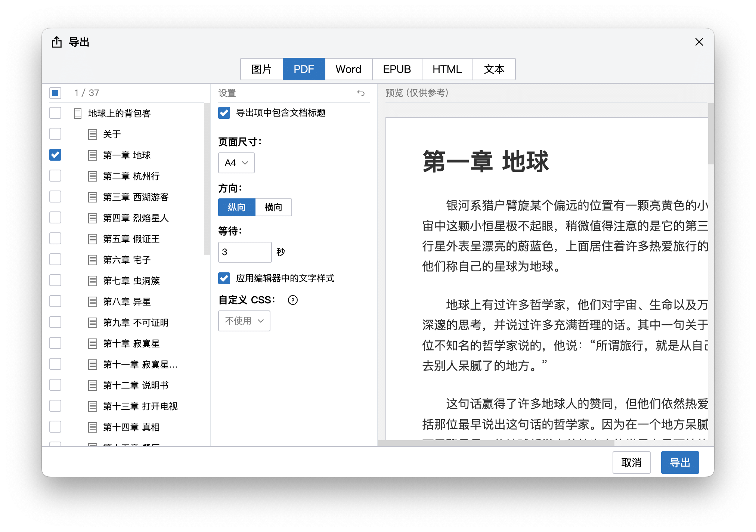Viewport: 756px width, 532px height.
Task: Check the box for 第四章 烈焰星人
Action: (55, 217)
